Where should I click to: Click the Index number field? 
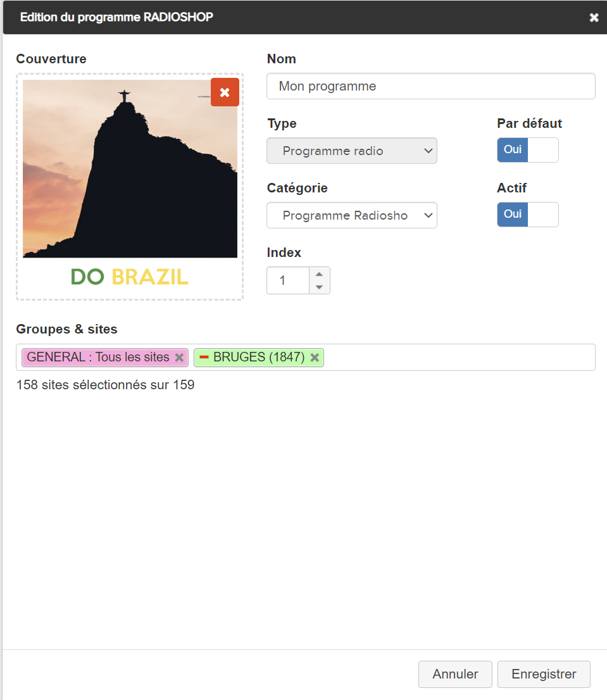point(288,280)
